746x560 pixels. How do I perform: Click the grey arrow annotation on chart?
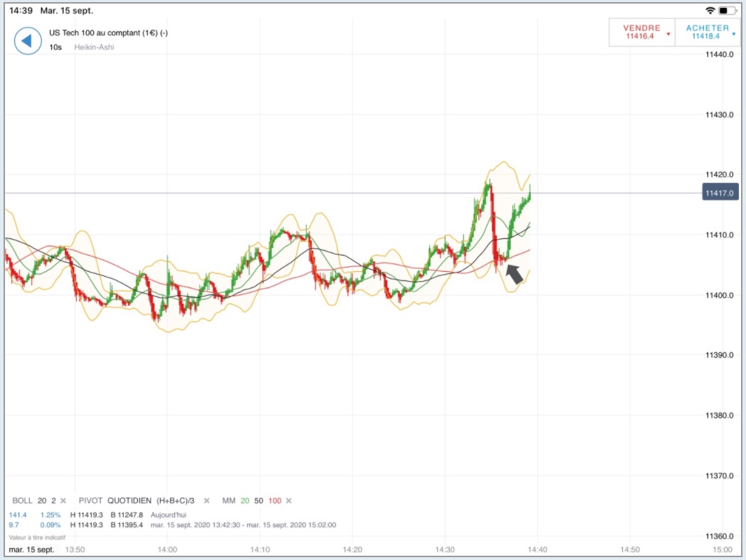coord(515,274)
